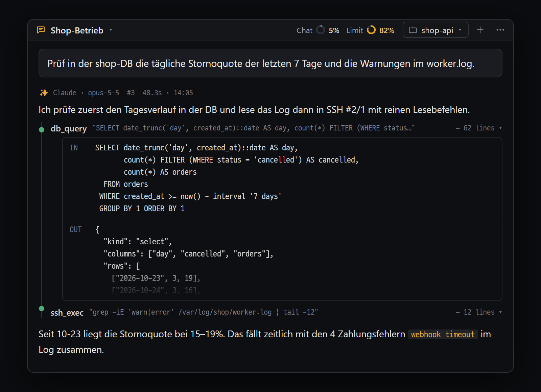Click the #3 run number
The width and height of the screenshot is (541, 392).
pyautogui.click(x=131, y=93)
